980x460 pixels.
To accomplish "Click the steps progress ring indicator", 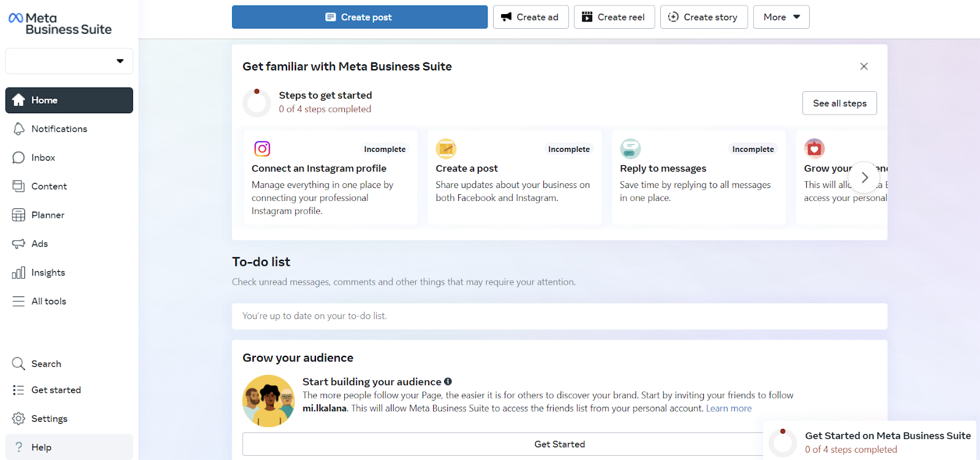I will click(x=257, y=103).
